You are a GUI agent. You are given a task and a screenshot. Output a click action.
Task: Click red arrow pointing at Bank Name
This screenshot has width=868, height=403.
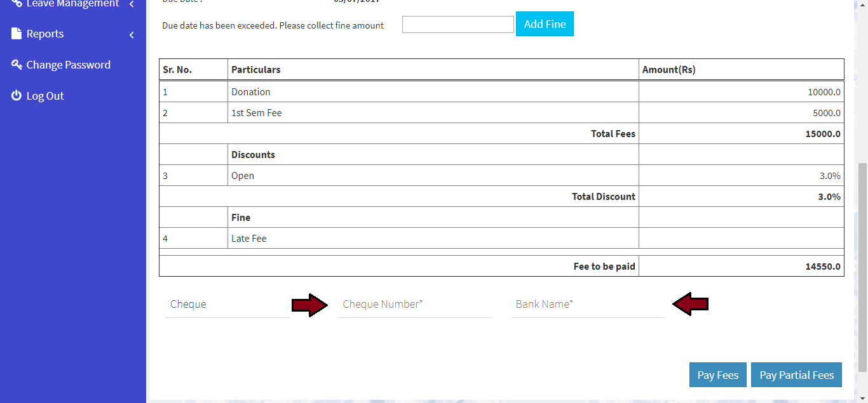click(x=691, y=305)
